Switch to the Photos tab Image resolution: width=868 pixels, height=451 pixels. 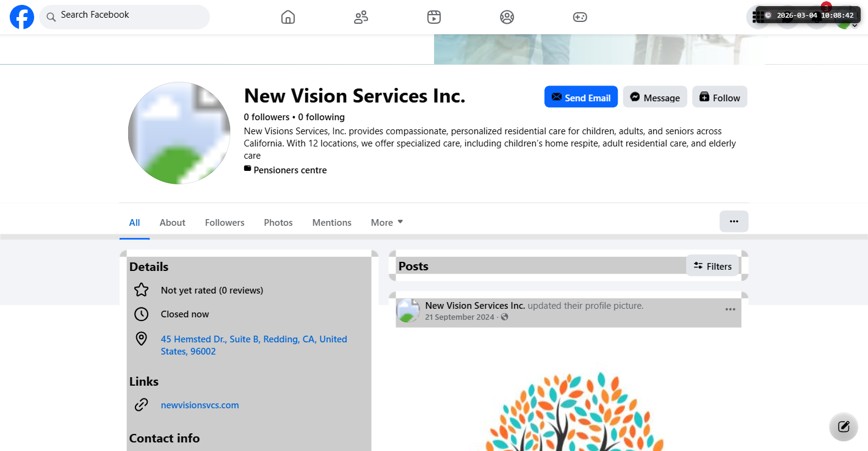click(278, 223)
